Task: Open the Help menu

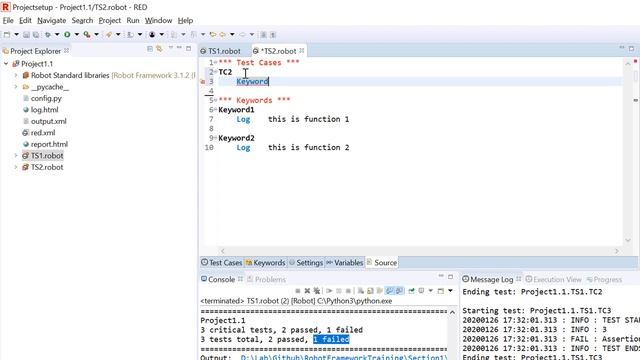Action: pos(185,20)
